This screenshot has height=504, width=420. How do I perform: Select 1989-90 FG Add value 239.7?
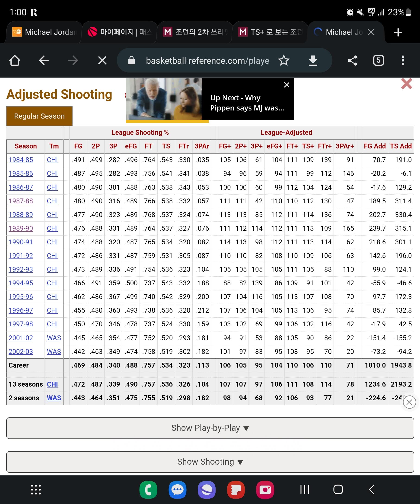(377, 228)
